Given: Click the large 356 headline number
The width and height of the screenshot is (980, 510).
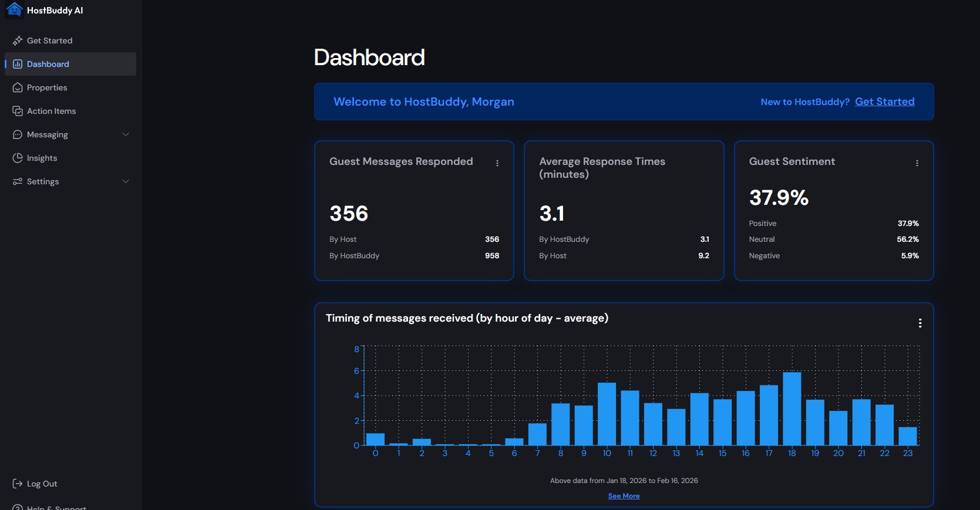Looking at the screenshot, I should (x=349, y=214).
